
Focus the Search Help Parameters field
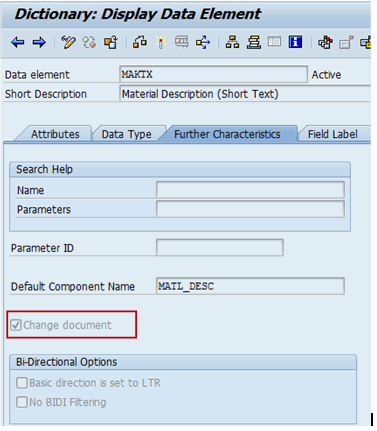250,209
